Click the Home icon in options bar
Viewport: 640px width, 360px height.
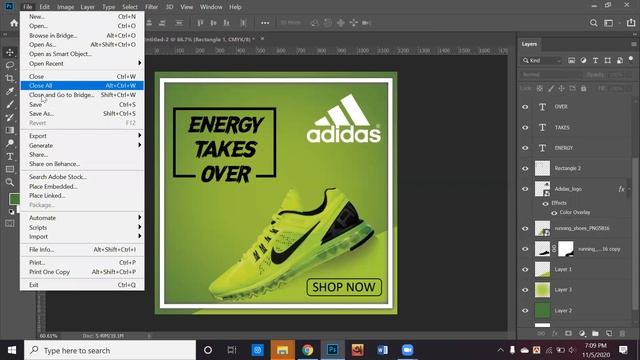[x=14, y=23]
